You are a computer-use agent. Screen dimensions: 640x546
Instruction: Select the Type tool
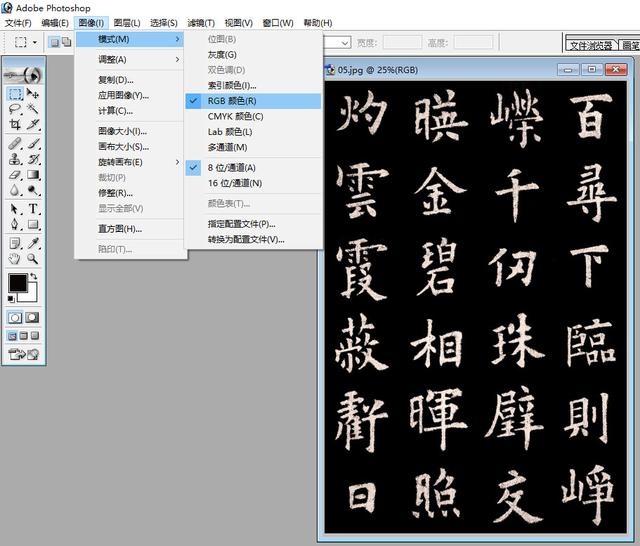(33, 209)
